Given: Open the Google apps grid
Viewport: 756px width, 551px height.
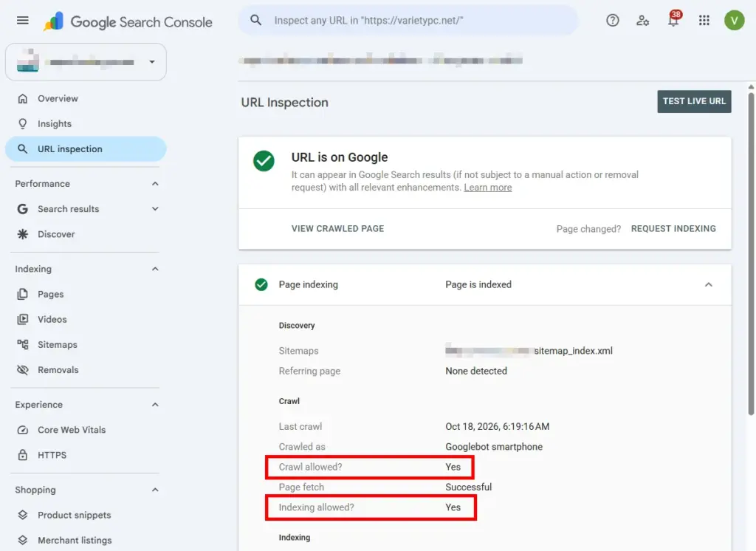Looking at the screenshot, I should click(704, 20).
